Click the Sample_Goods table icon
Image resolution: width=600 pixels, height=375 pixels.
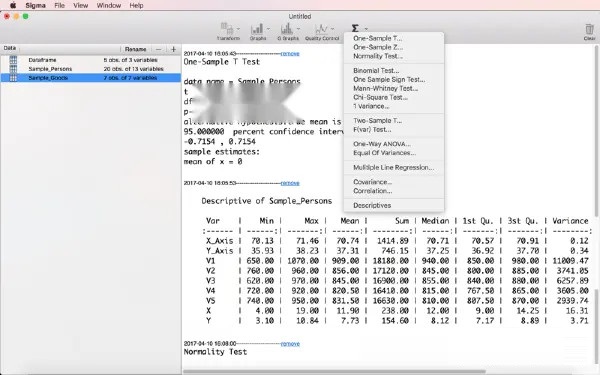[x=13, y=78]
